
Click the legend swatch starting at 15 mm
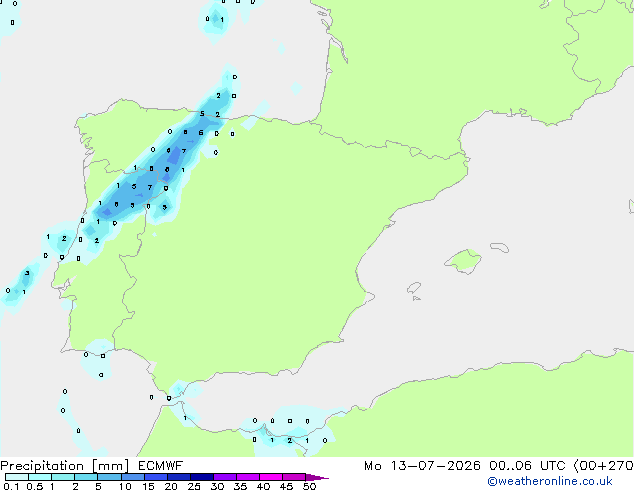pyautogui.click(x=155, y=477)
